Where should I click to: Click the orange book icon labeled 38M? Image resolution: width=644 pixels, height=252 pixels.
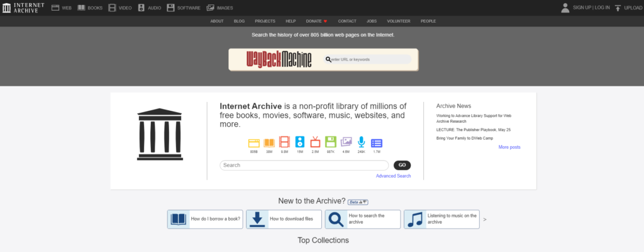click(269, 143)
